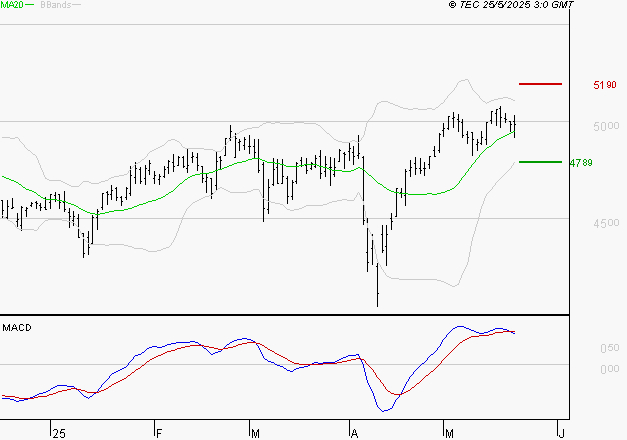Click the green support line marker
The width and height of the screenshot is (627, 440).
point(540,162)
